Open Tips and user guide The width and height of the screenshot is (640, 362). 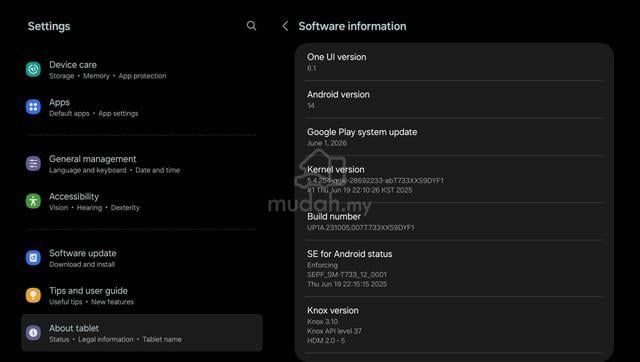tap(142, 296)
